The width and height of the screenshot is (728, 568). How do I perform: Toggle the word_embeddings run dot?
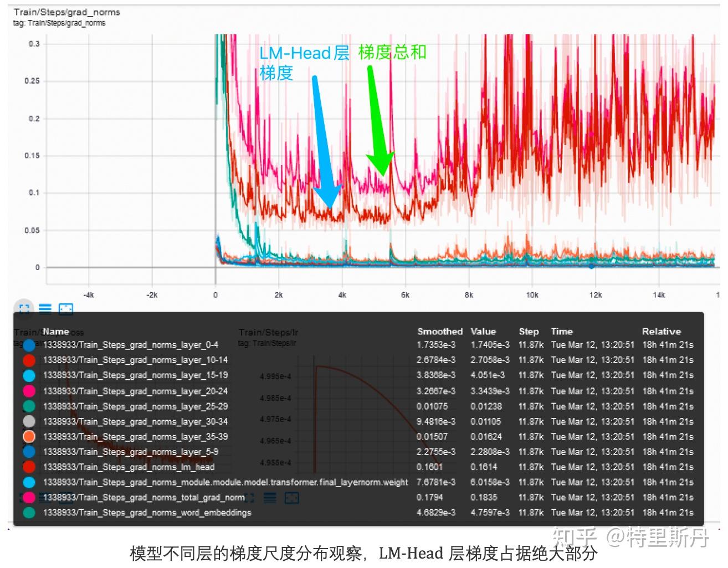click(x=29, y=513)
